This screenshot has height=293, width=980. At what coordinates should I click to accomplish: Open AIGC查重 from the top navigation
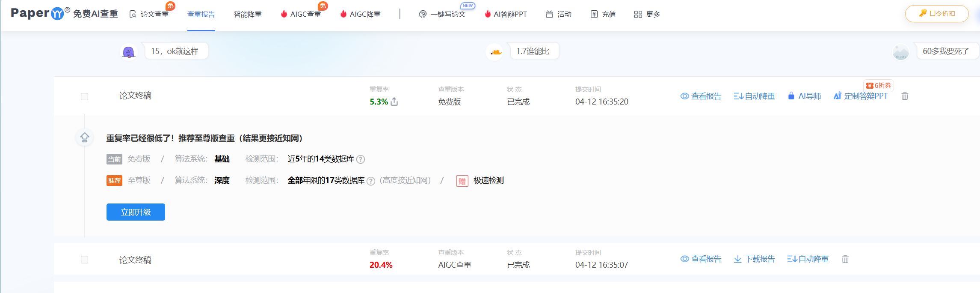(305, 14)
